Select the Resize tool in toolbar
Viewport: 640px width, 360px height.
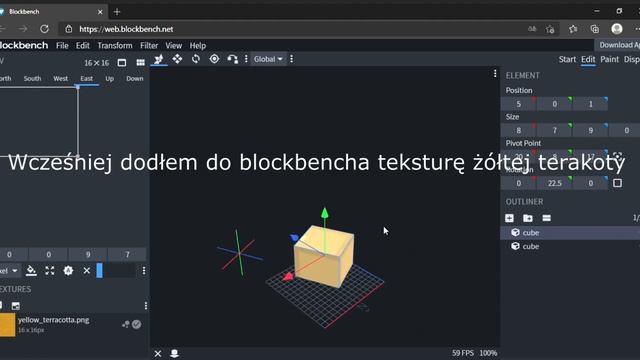click(x=177, y=59)
